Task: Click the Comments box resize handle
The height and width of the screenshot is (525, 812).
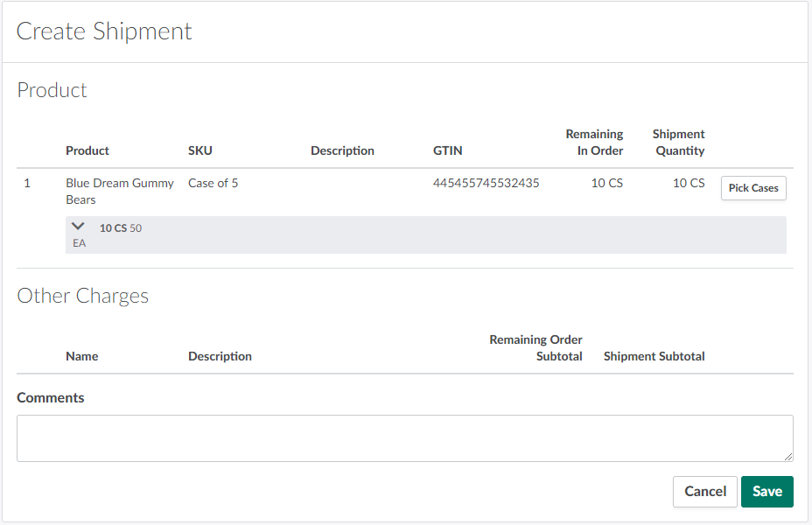Action: tap(788, 457)
